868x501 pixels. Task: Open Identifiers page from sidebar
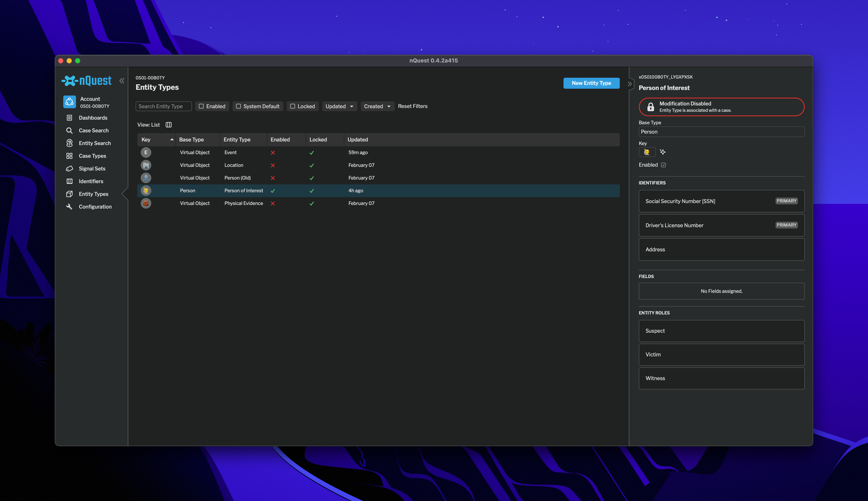click(x=91, y=181)
